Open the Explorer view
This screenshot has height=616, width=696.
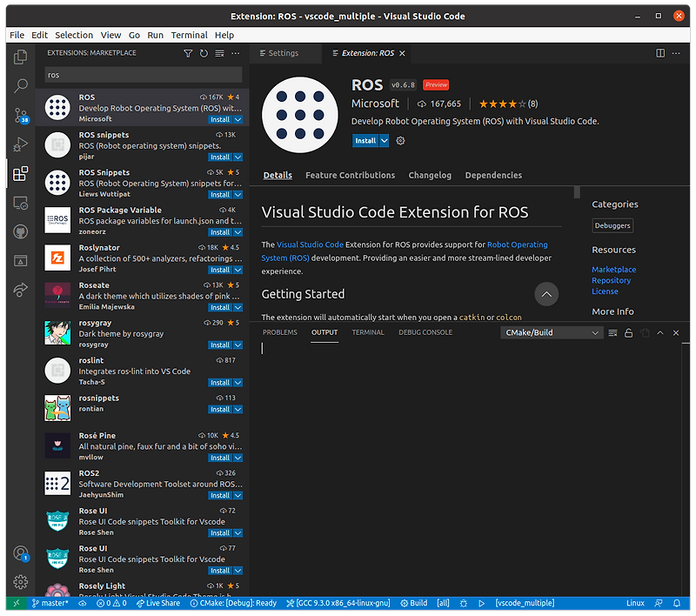click(x=20, y=55)
